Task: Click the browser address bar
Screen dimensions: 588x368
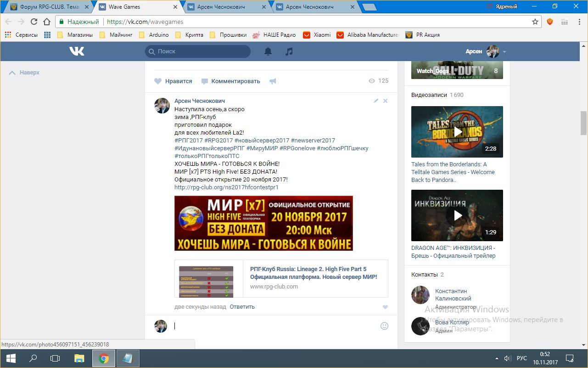Action: tap(294, 22)
